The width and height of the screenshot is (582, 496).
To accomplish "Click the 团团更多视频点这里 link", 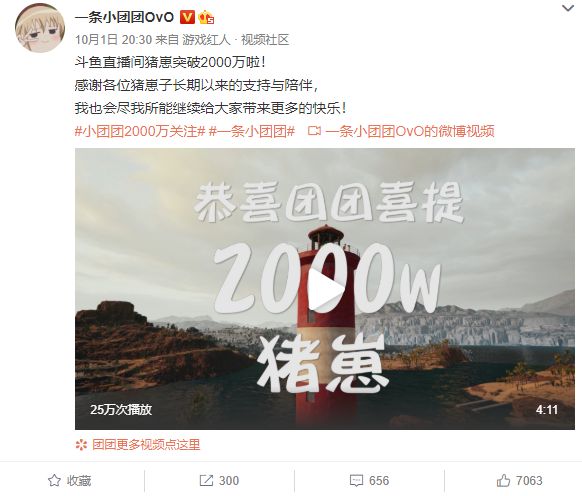I will point(146,444).
